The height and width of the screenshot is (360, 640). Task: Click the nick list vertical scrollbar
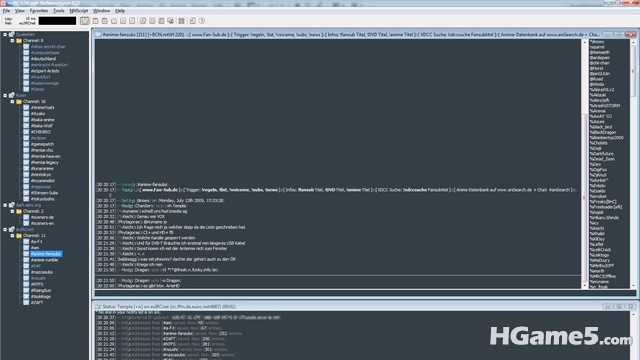(x=633, y=164)
